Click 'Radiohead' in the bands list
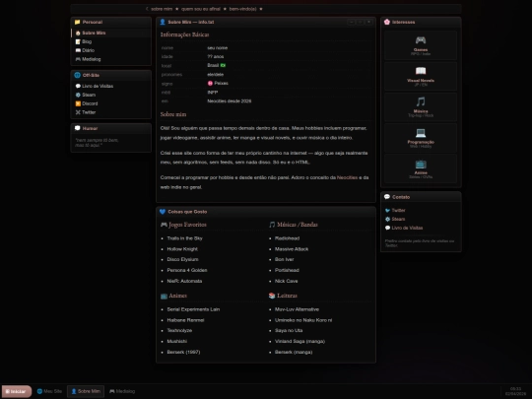Image resolution: width=532 pixels, height=399 pixels. (287, 238)
